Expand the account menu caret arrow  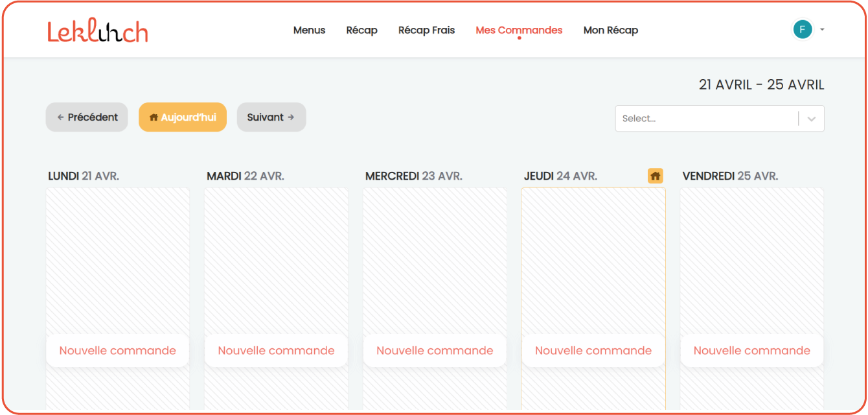click(x=822, y=29)
